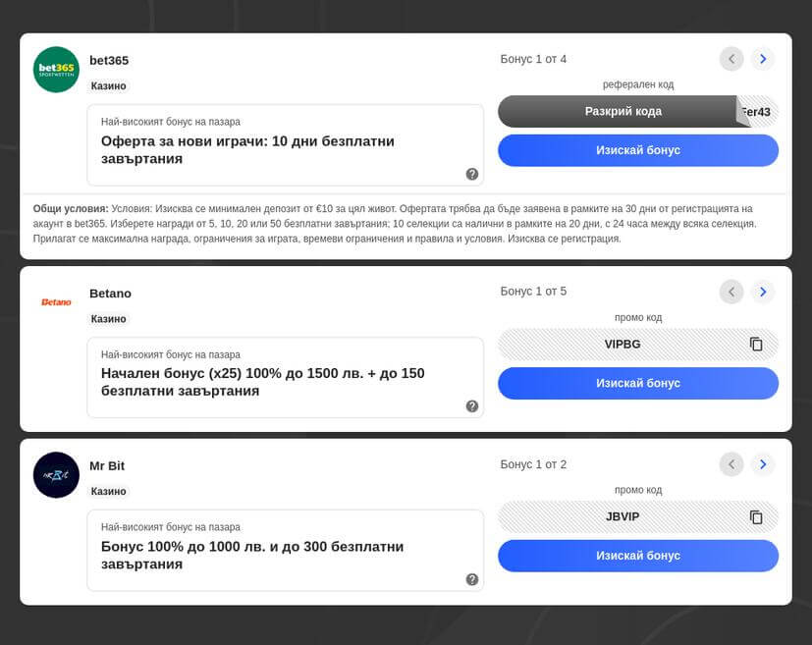
Task: Claim the Mr Bit bonus
Action: pos(638,556)
